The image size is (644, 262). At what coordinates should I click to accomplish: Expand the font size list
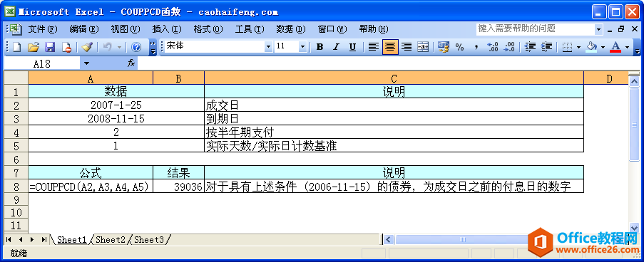[302, 47]
